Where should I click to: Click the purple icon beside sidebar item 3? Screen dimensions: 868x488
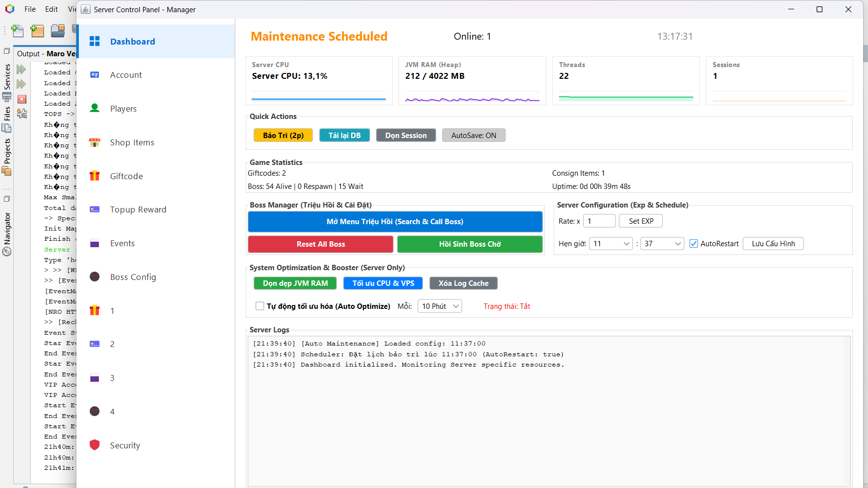point(94,378)
